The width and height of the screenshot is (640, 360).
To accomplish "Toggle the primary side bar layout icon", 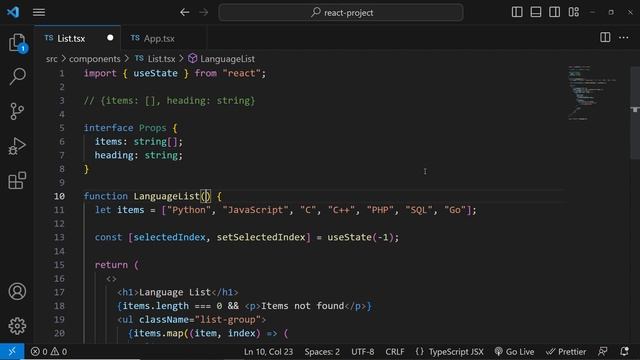I will (x=517, y=12).
